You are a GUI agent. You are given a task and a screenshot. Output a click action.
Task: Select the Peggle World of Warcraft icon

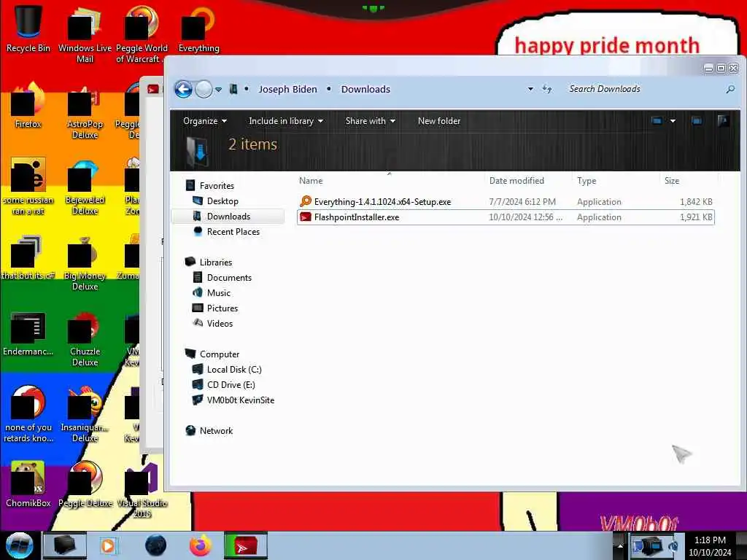(x=142, y=34)
